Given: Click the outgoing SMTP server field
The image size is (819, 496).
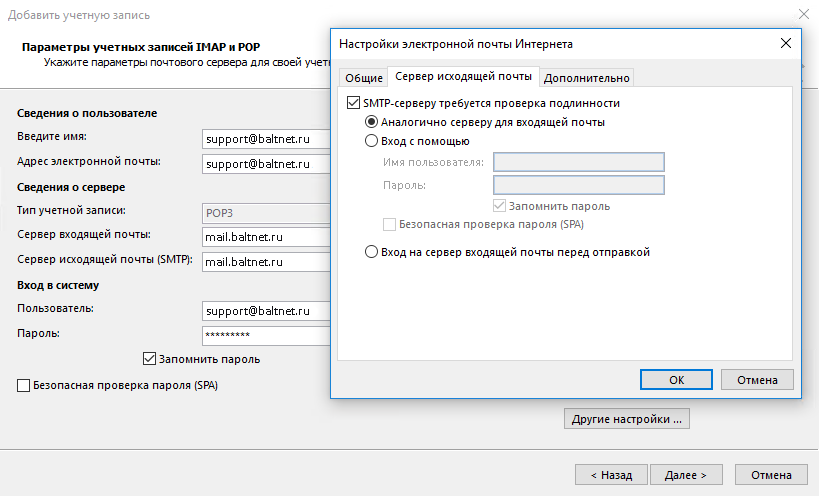Looking at the screenshot, I should pos(265,262).
